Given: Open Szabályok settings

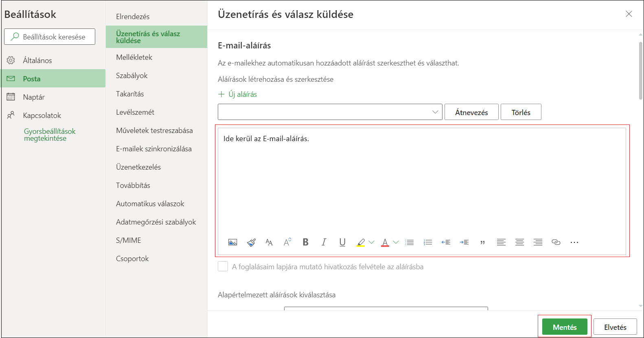Looking at the screenshot, I should (x=131, y=76).
